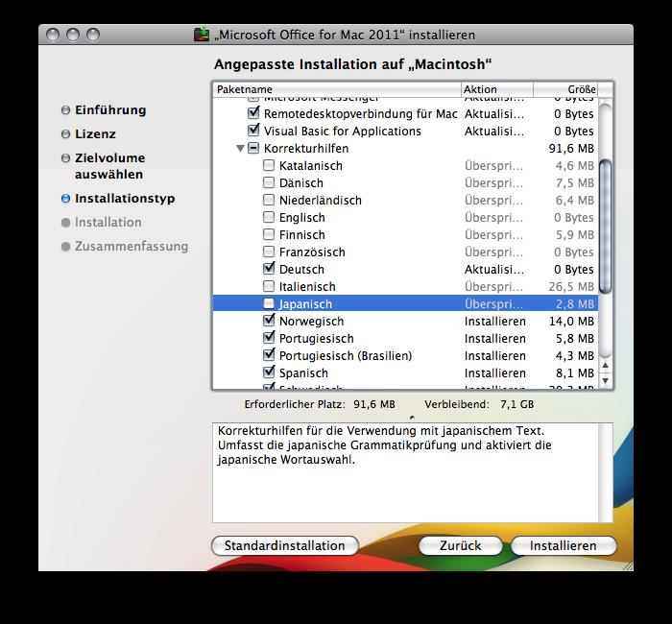Click the blue Installationstyp step bullet

click(x=65, y=199)
